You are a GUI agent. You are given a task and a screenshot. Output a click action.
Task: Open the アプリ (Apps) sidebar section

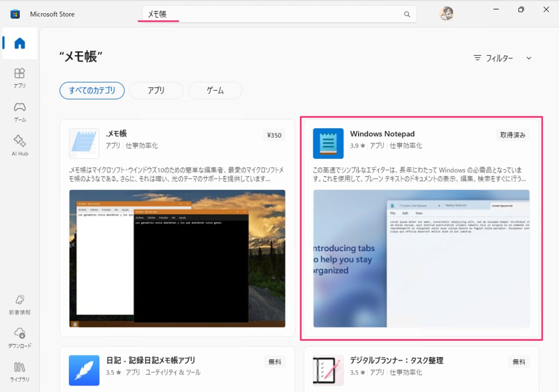(19, 78)
